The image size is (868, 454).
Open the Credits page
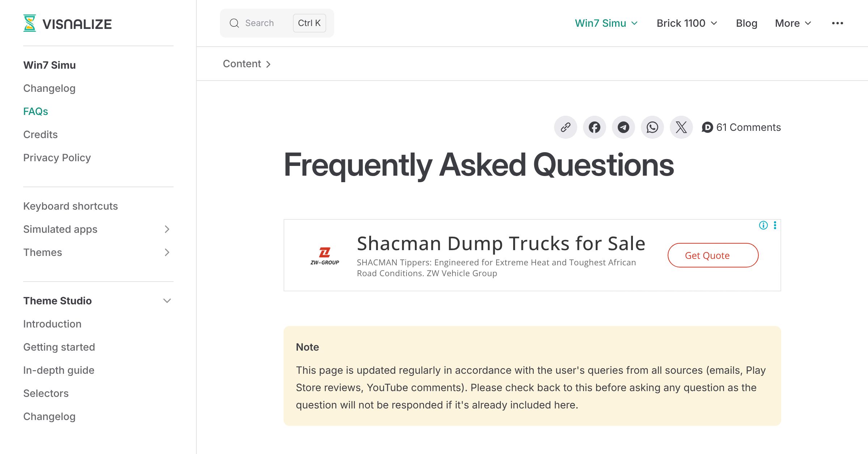point(41,134)
